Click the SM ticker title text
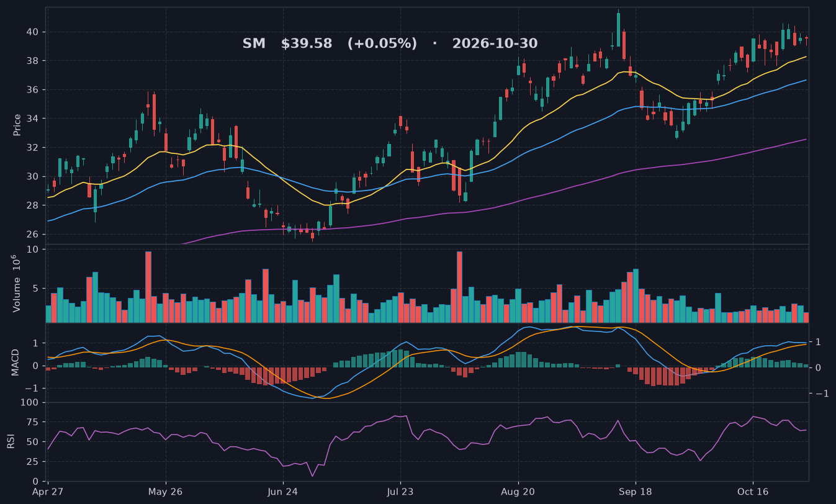 tap(254, 44)
